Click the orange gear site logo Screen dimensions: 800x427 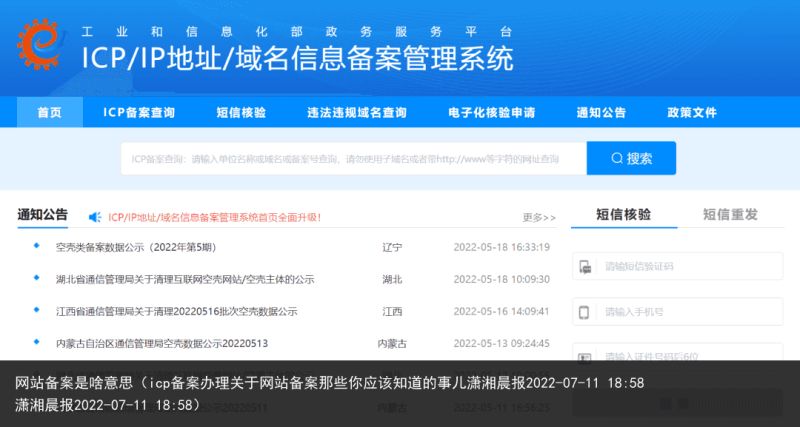coord(42,44)
